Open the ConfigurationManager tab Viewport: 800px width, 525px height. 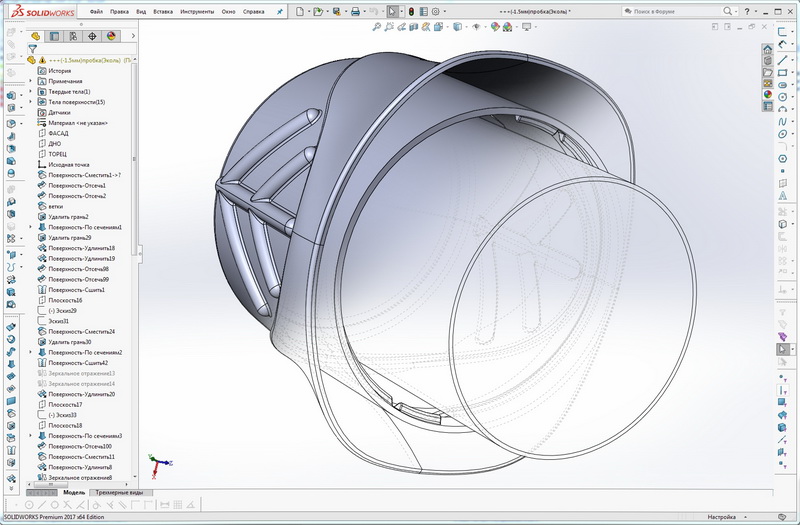(x=73, y=36)
